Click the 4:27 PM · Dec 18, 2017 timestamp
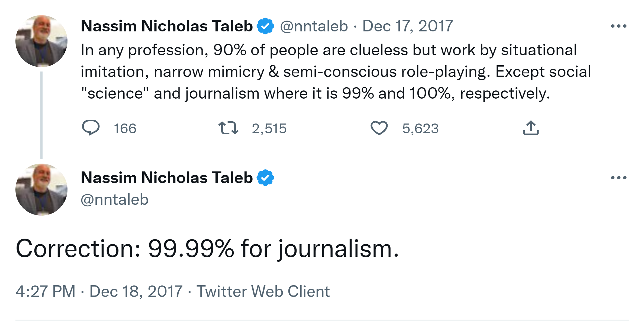This screenshot has width=644, height=328. [x=99, y=291]
